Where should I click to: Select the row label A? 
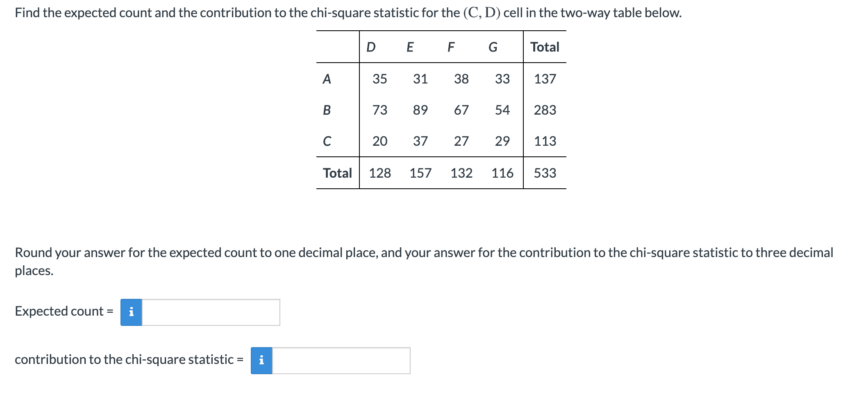coord(327,79)
